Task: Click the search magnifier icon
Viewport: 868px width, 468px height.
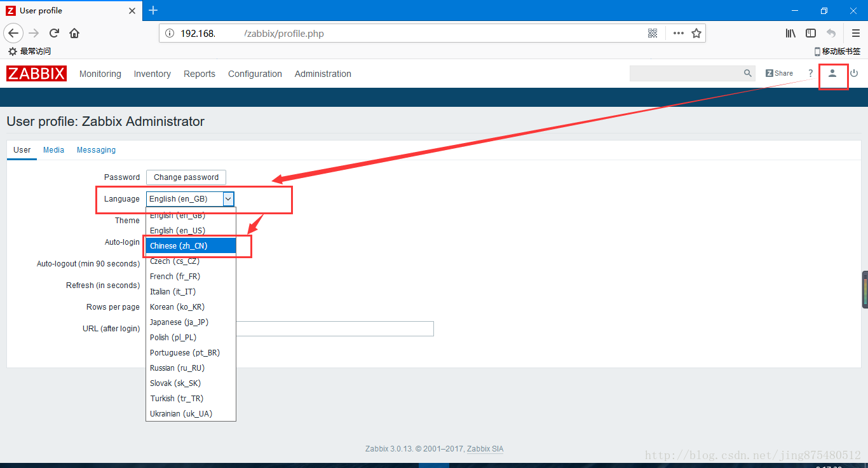Action: pyautogui.click(x=748, y=74)
